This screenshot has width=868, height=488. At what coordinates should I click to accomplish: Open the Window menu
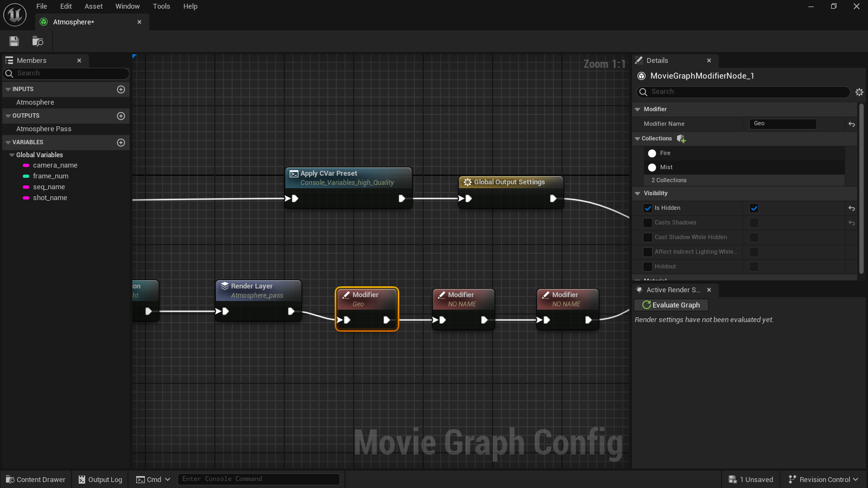coord(127,7)
